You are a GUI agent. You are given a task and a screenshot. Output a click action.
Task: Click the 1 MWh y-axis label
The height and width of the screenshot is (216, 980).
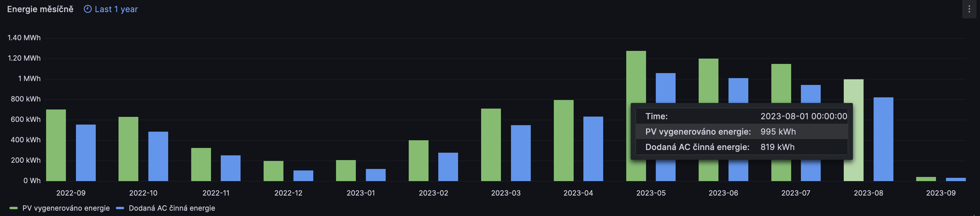[x=29, y=78]
